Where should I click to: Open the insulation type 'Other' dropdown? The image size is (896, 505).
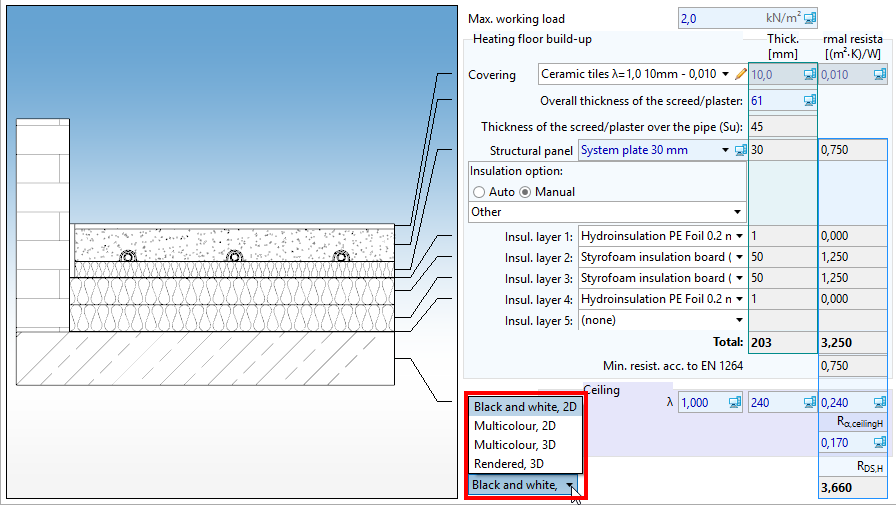click(608, 212)
